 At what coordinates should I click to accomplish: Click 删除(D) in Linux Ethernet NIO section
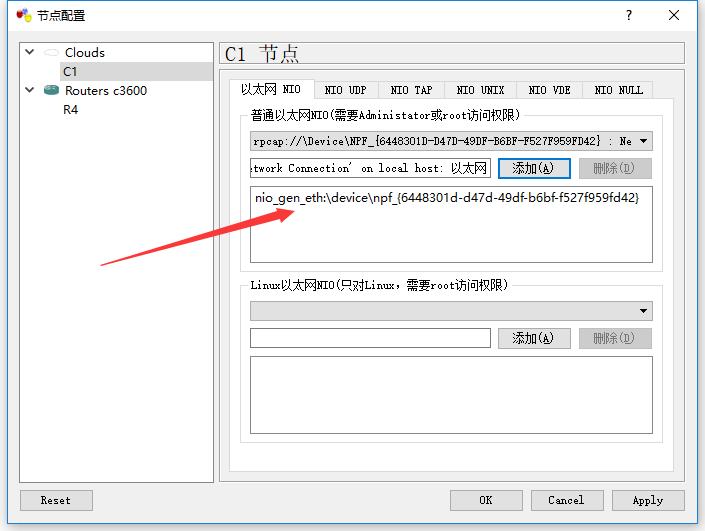[615, 338]
